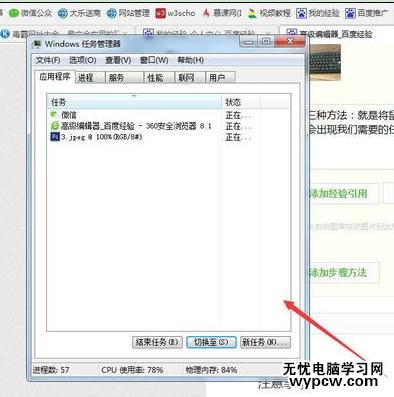Open the 查看(V) menu
Screen dimensions: 394x397
(118, 60)
